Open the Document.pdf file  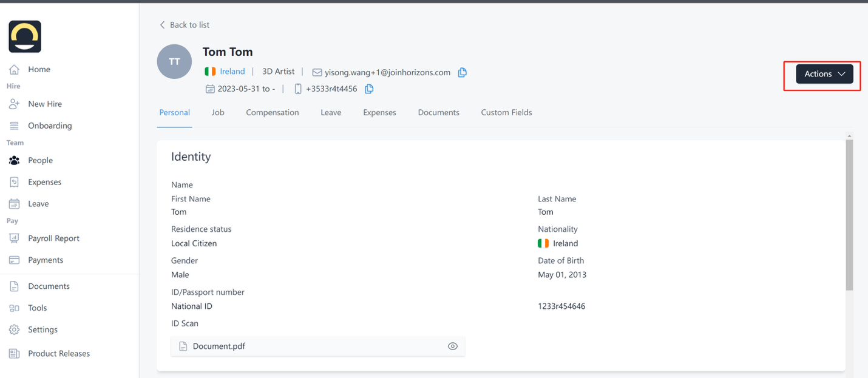click(x=219, y=346)
